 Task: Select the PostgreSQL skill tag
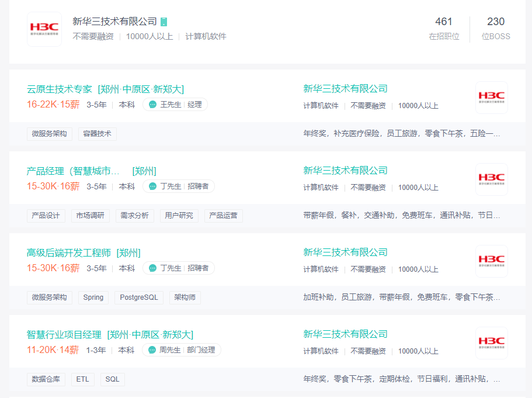coord(139,297)
